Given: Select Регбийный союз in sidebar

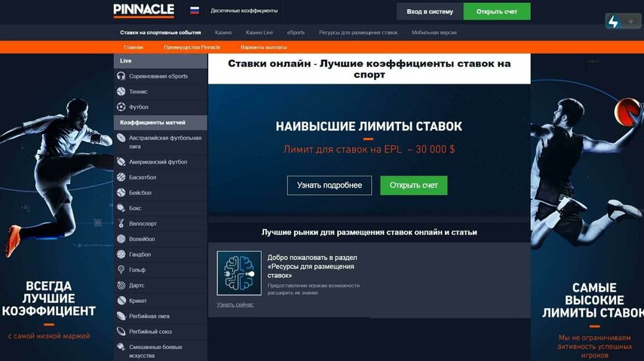Looking at the screenshot, I should (x=160, y=332).
